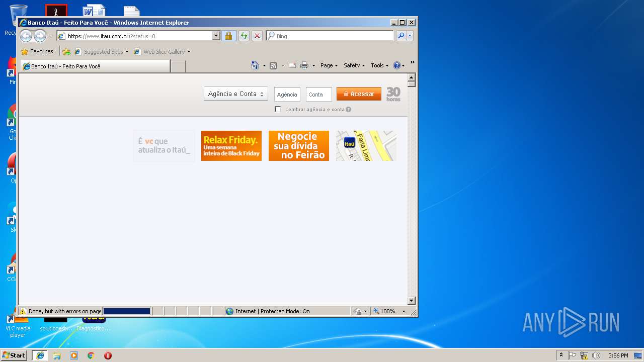The image size is (644, 362).
Task: Click the Bing search box
Action: pyautogui.click(x=330, y=36)
